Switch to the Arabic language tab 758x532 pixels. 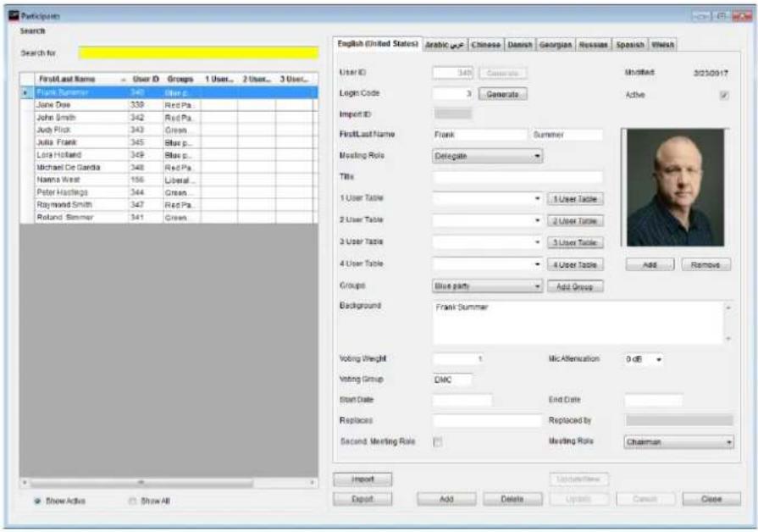tap(445, 45)
